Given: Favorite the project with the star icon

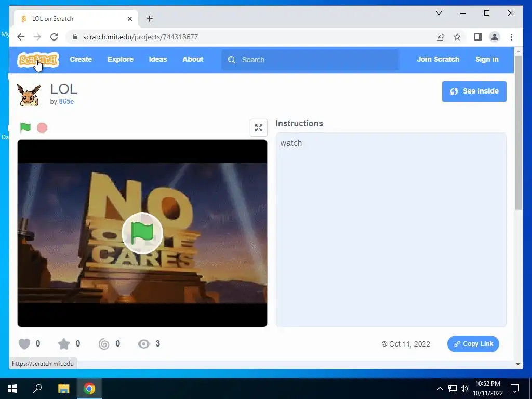Looking at the screenshot, I should click(x=64, y=344).
